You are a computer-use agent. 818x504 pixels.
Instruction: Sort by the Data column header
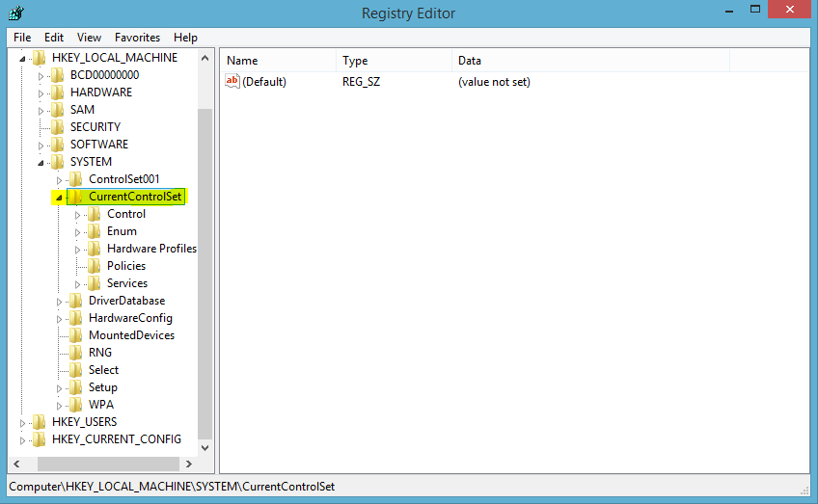590,61
